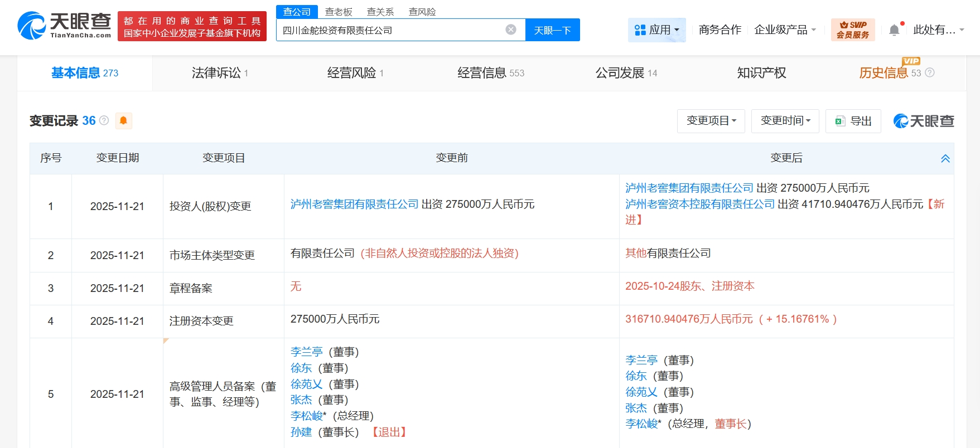The height and width of the screenshot is (448, 980).
Task: Open 泸州老窖资本控股有限责任公司 link
Action: (x=699, y=204)
